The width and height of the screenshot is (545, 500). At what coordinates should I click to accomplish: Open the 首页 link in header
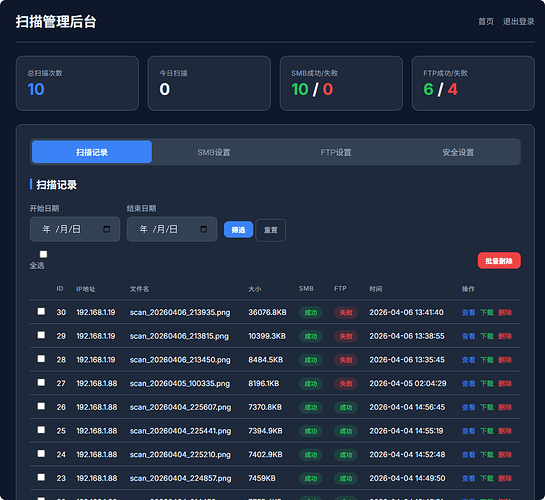486,22
